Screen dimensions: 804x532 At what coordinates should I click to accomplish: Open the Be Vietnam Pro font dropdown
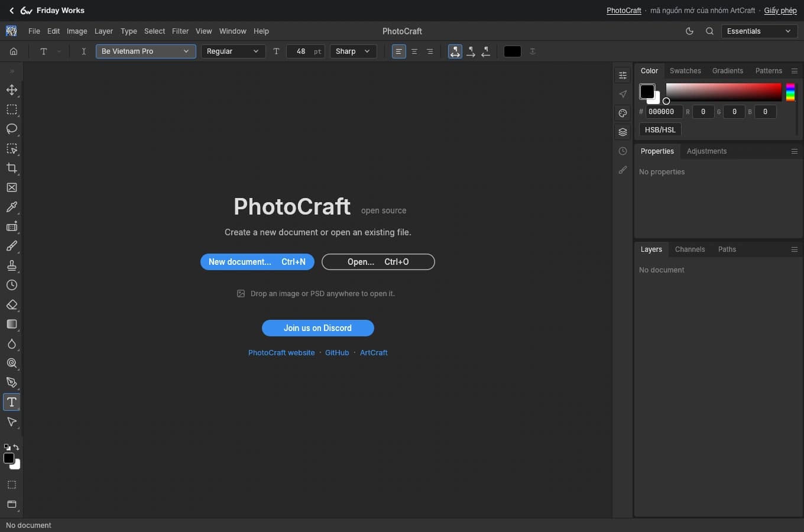tap(146, 51)
